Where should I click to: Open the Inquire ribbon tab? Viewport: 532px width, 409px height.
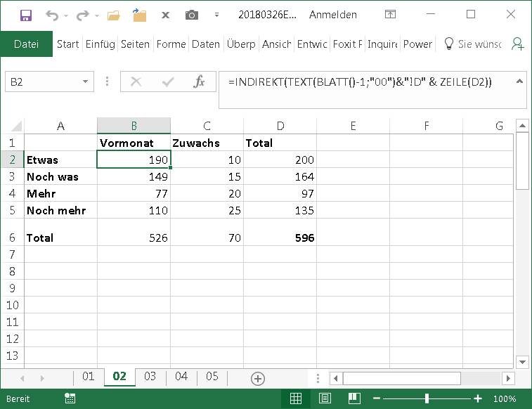tap(382, 44)
